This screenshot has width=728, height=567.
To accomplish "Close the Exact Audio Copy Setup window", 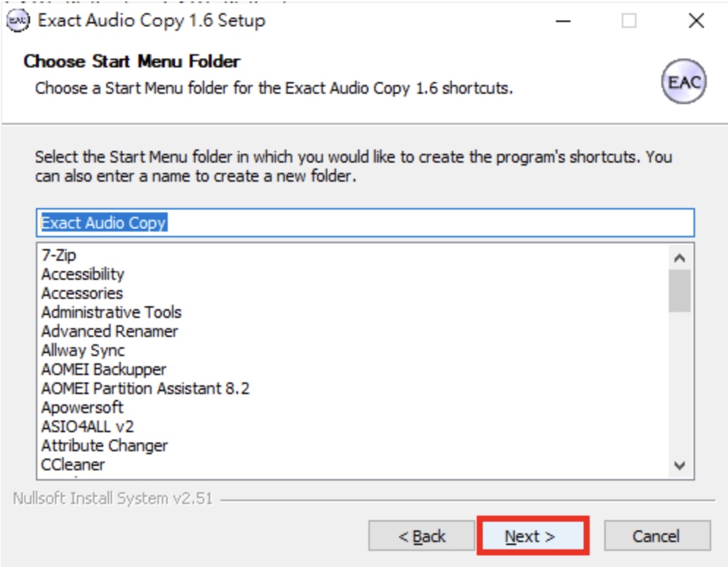I will pos(696,21).
